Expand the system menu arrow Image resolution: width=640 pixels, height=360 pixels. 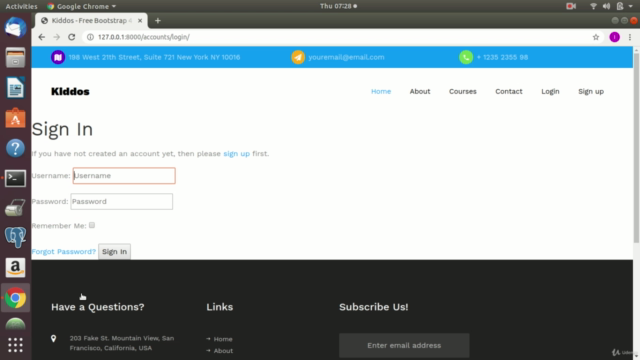point(631,6)
